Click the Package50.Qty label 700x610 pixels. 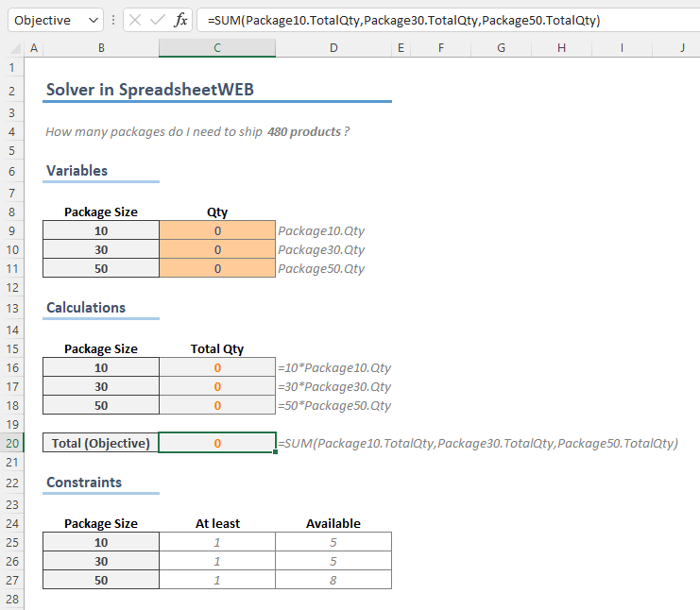321,268
